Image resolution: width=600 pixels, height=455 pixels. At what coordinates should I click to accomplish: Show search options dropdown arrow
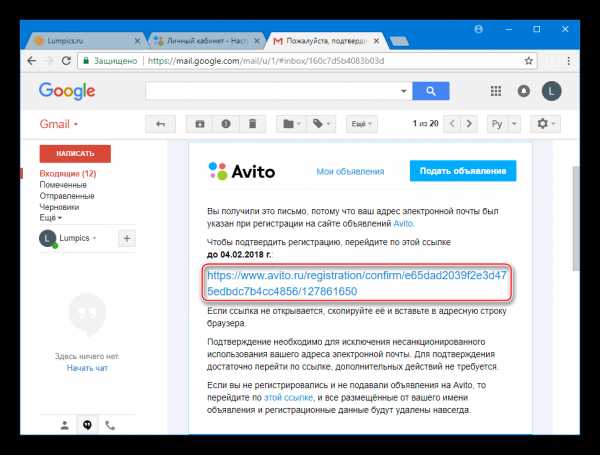403,91
